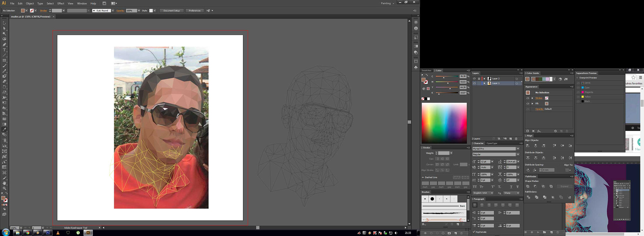
Task: Click Unite shape mode in Pathfinder
Action: pyautogui.click(x=528, y=186)
